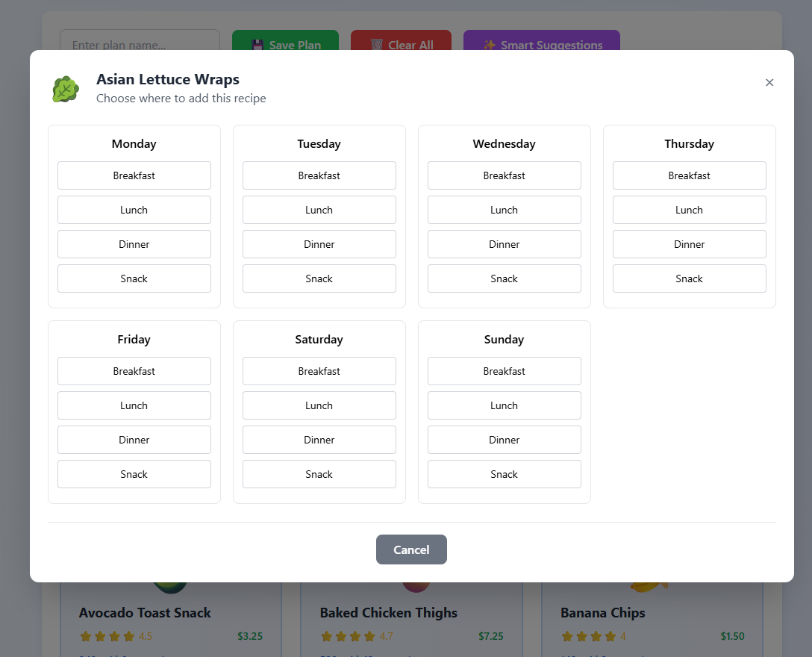Click the Banana Chips star rating
Viewport: 812px width, 657px height.
593,636
